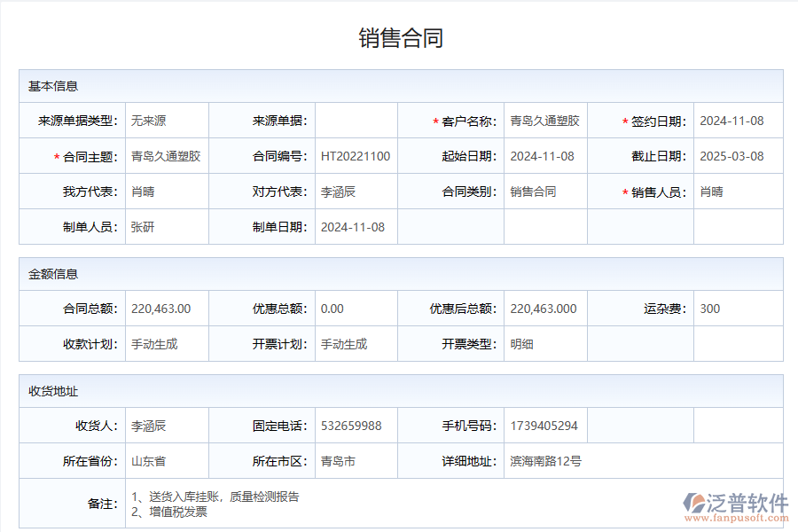798x532 pixels.
Task: Click the 备注 notes area
Action: [355, 501]
